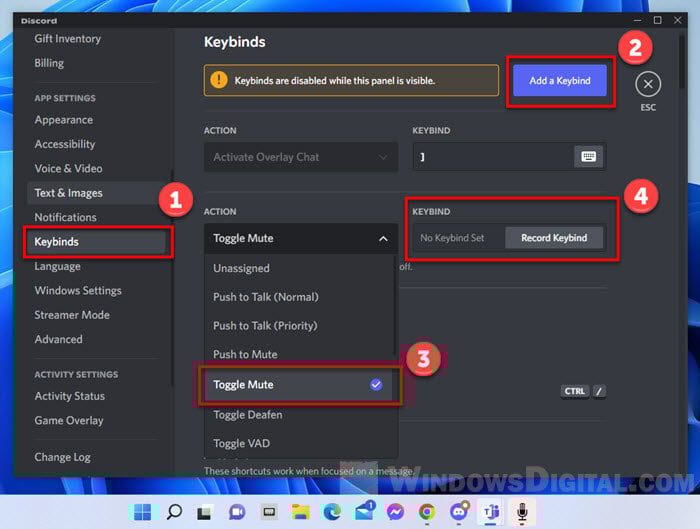Open Activity Status settings
The image size is (700, 529).
click(x=70, y=396)
